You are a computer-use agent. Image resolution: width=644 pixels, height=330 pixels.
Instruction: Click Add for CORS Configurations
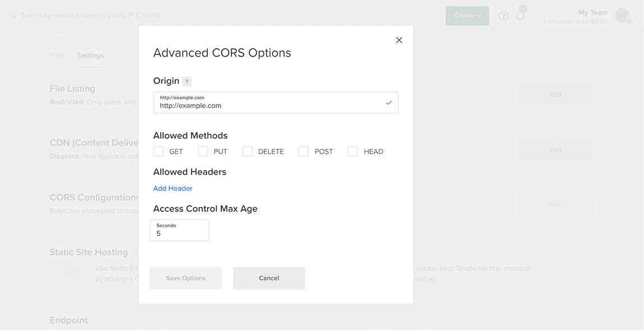coord(556,204)
